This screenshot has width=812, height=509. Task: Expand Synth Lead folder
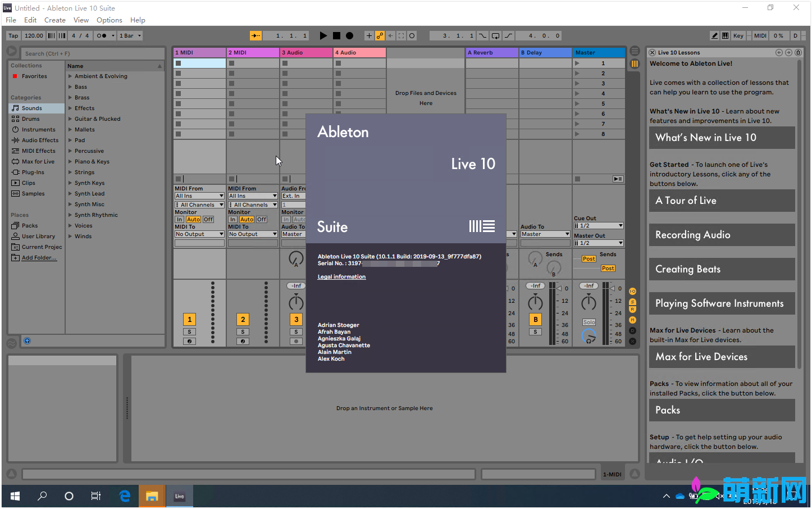(x=70, y=193)
